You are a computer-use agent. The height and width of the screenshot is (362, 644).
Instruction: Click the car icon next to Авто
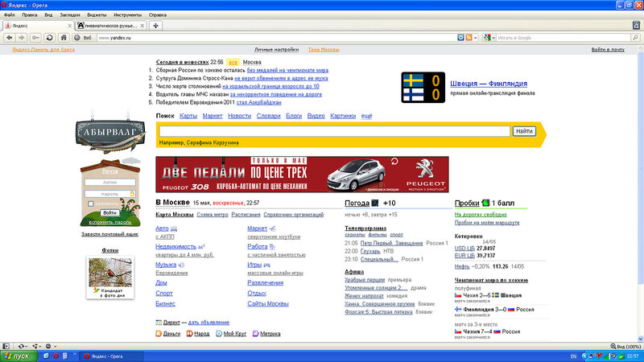click(174, 228)
